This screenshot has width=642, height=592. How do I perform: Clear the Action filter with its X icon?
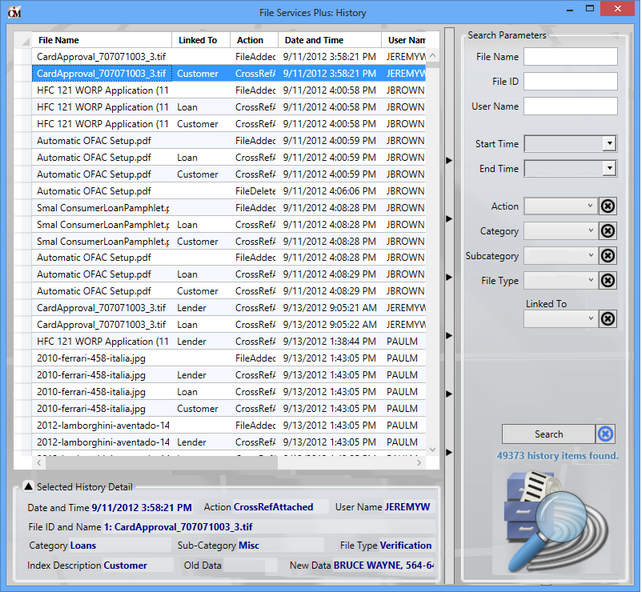pos(607,207)
